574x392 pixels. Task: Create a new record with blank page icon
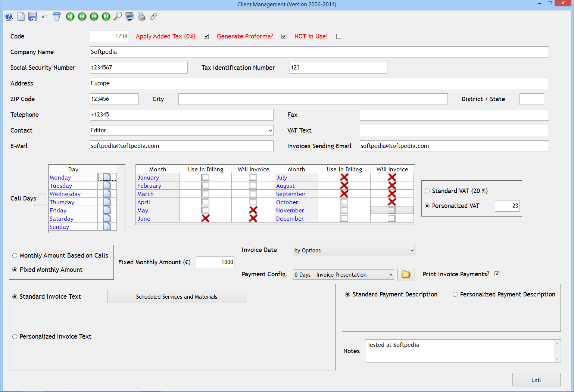coord(21,16)
